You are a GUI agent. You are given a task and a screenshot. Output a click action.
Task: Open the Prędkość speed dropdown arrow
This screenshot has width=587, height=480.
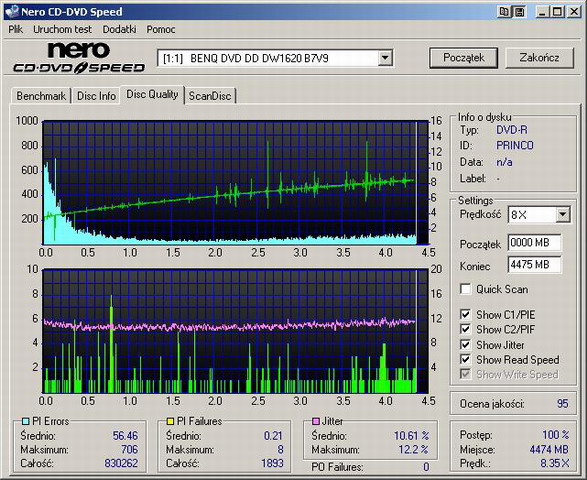point(563,215)
